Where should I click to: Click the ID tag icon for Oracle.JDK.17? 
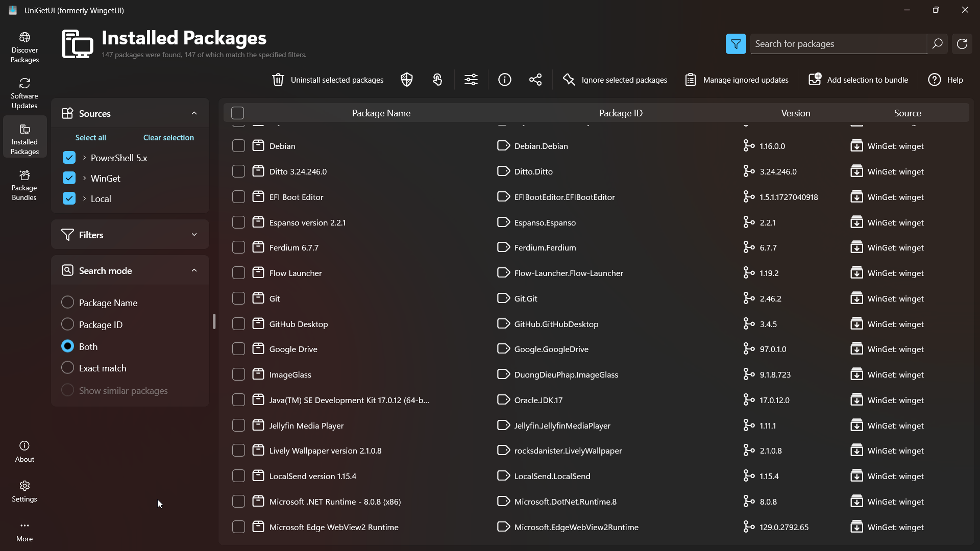(503, 399)
